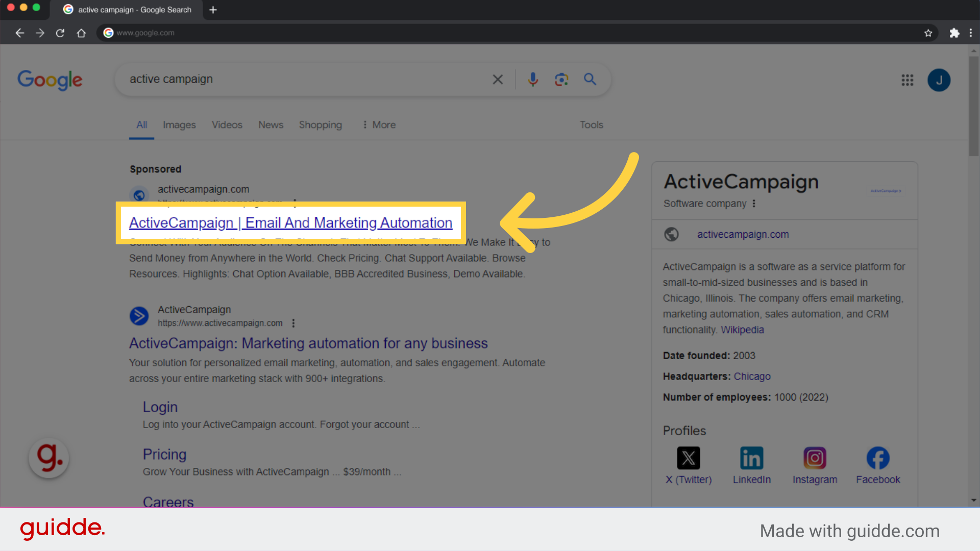Open the organic result's three-dot menu
980x551 pixels.
click(x=293, y=323)
